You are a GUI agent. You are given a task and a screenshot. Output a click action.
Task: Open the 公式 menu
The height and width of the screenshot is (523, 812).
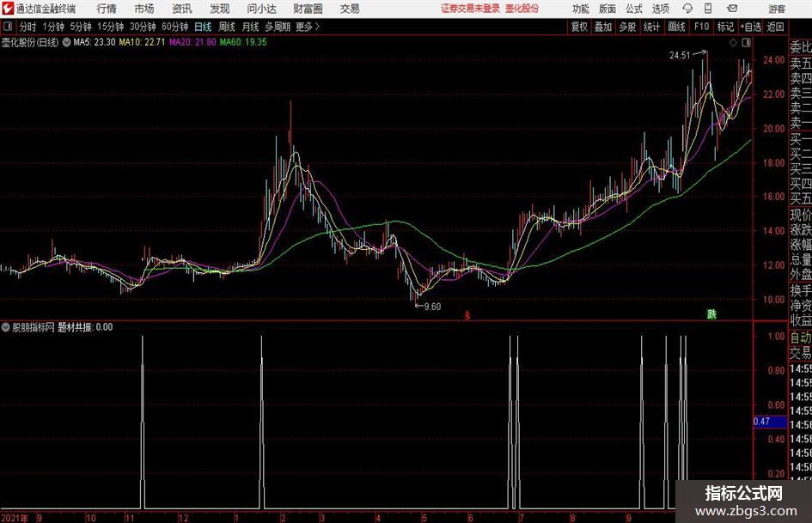633,9
